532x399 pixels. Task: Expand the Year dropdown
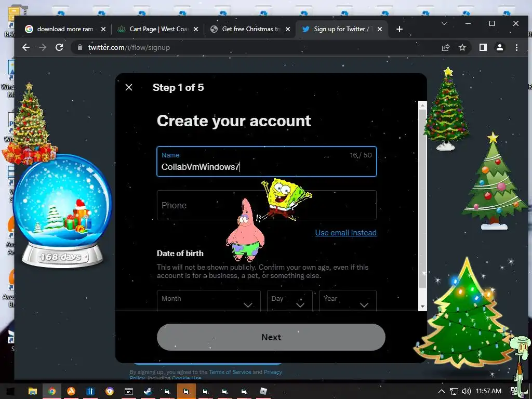point(348,301)
